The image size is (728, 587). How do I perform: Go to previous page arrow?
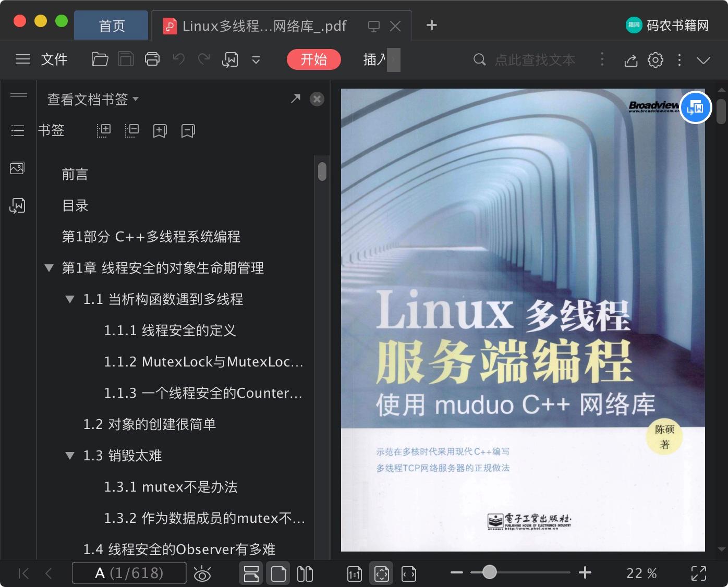coord(48,573)
